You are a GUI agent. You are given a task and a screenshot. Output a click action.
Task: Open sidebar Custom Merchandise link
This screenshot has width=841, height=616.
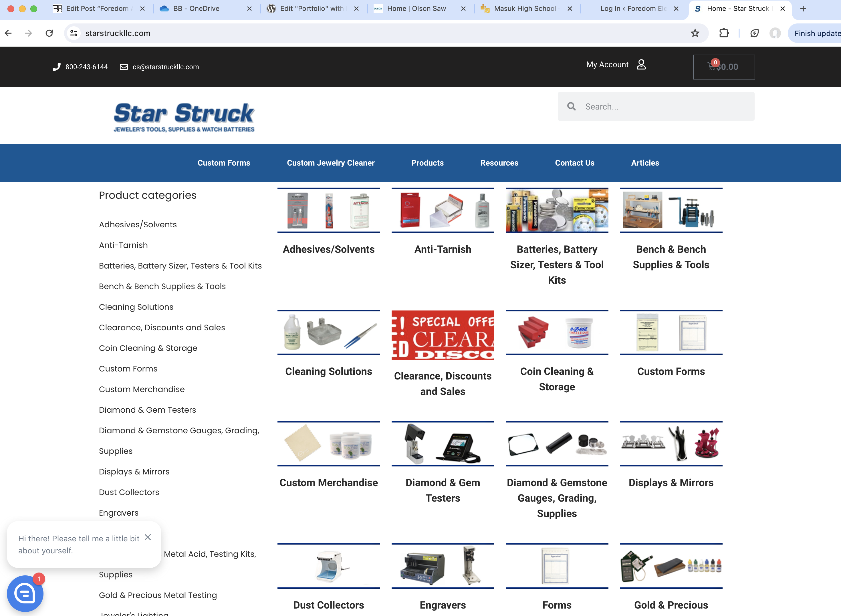click(x=142, y=389)
